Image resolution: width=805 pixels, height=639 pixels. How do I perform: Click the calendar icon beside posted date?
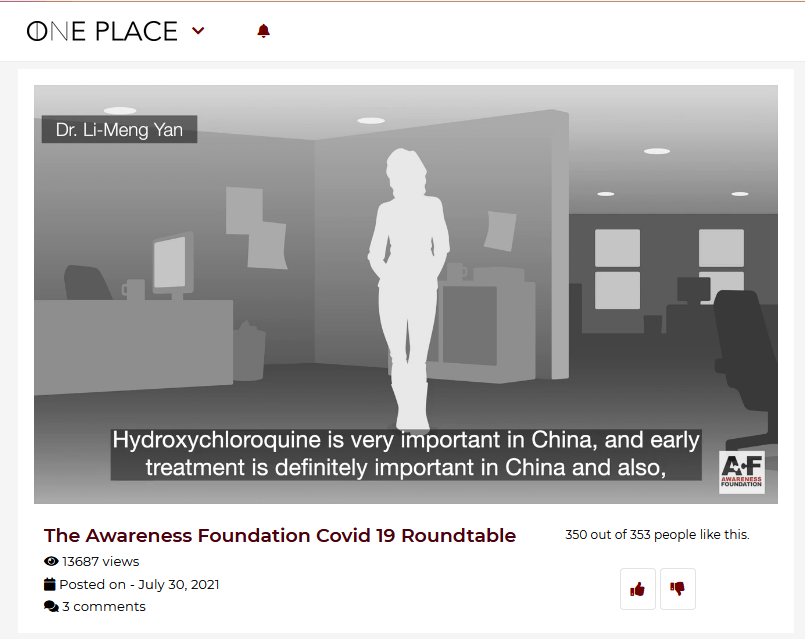(x=50, y=584)
